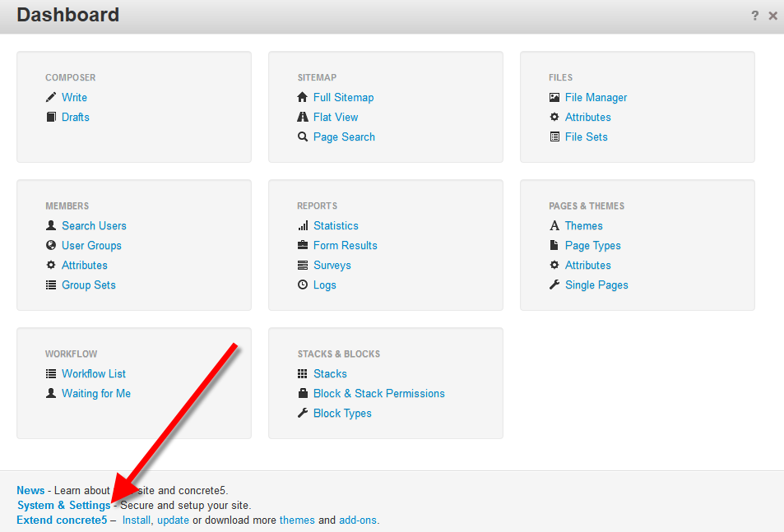Click the globe icon beside User Groups
Viewport: 784px width, 532px height.
[51, 245]
